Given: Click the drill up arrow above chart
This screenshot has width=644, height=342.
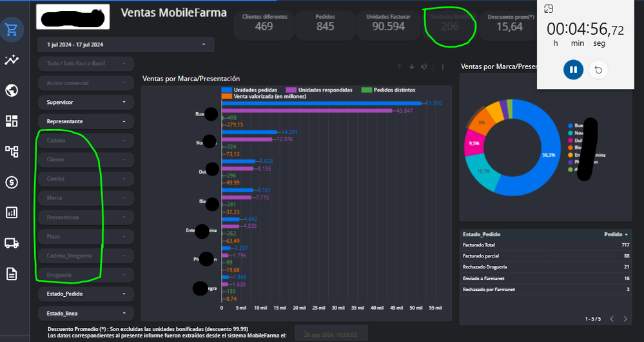Looking at the screenshot, I should point(399,66).
